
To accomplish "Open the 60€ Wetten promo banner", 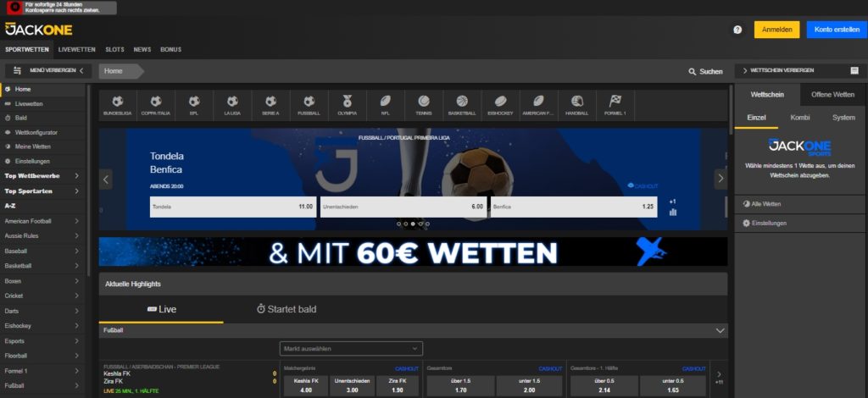I will 413,252.
